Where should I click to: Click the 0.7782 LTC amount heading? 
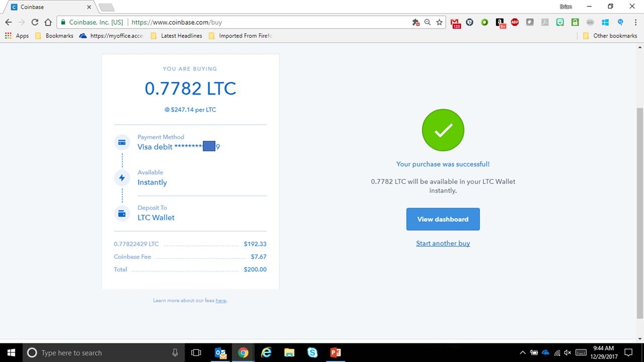[x=190, y=88]
